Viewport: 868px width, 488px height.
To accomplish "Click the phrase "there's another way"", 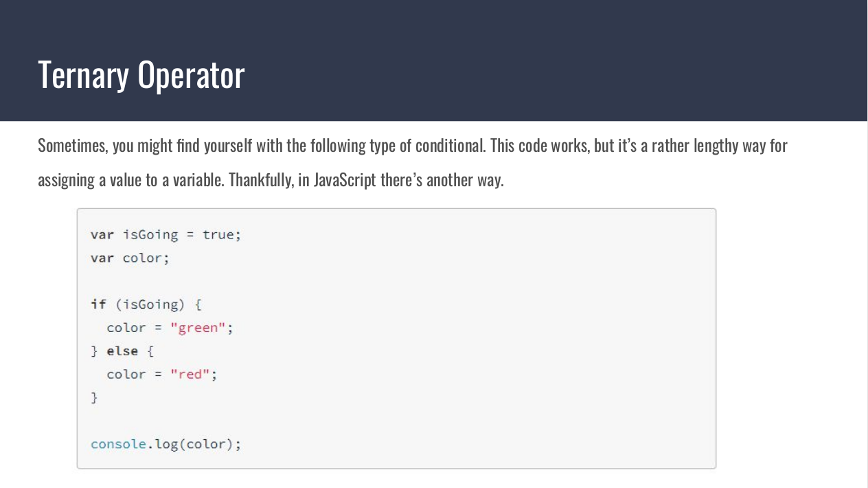I will [442, 180].
